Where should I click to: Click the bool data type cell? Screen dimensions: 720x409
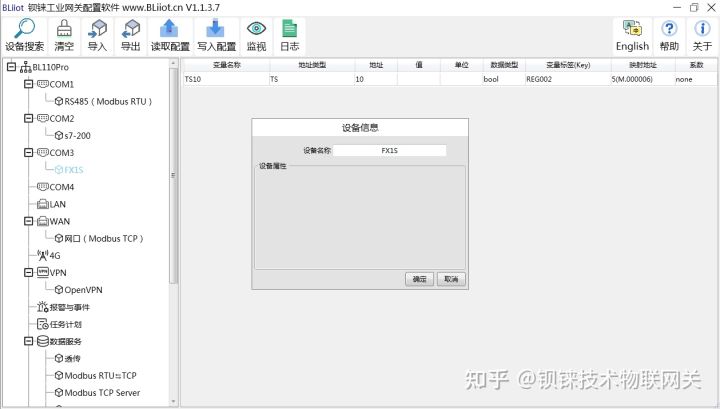pyautogui.click(x=504, y=79)
